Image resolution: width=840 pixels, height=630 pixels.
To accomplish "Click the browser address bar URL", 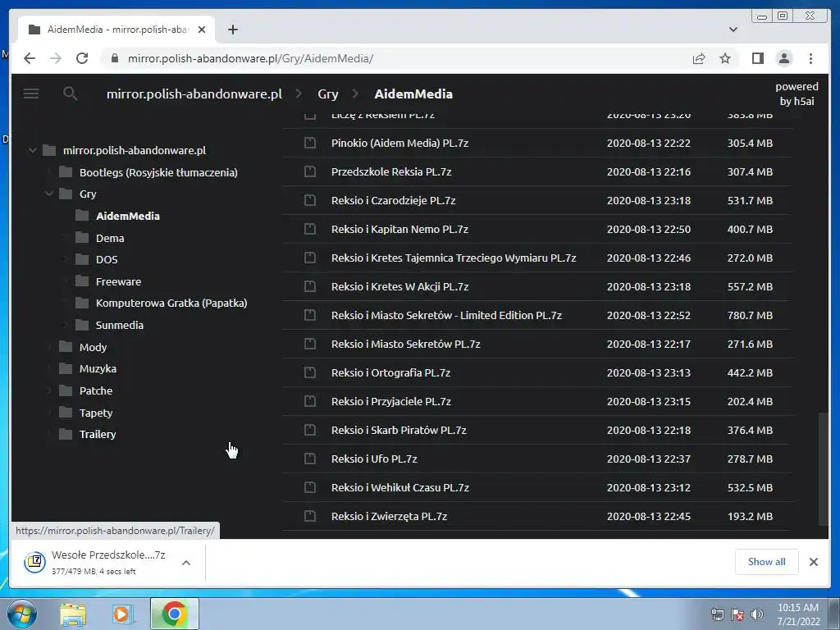I will click(250, 58).
